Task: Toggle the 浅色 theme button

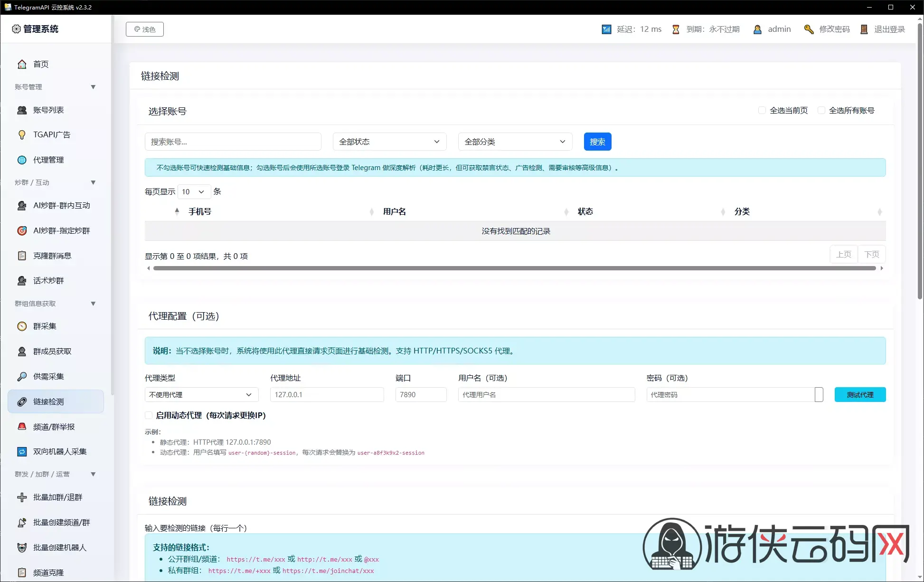Action: 145,29
